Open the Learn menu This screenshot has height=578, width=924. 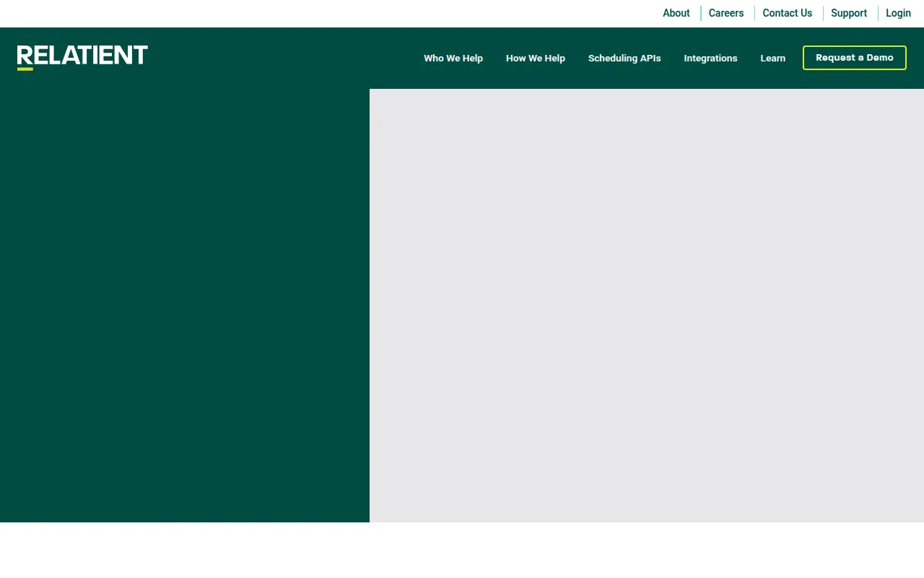click(x=773, y=58)
